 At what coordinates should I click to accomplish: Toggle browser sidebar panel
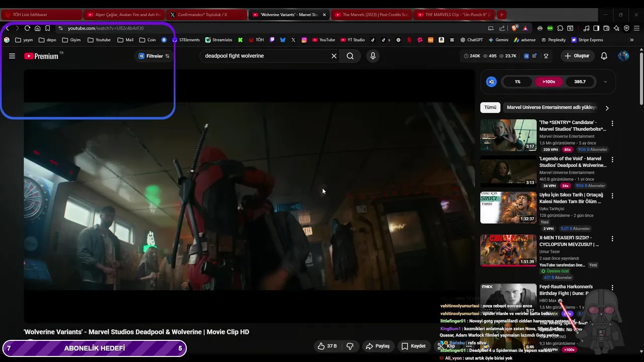(x=596, y=28)
